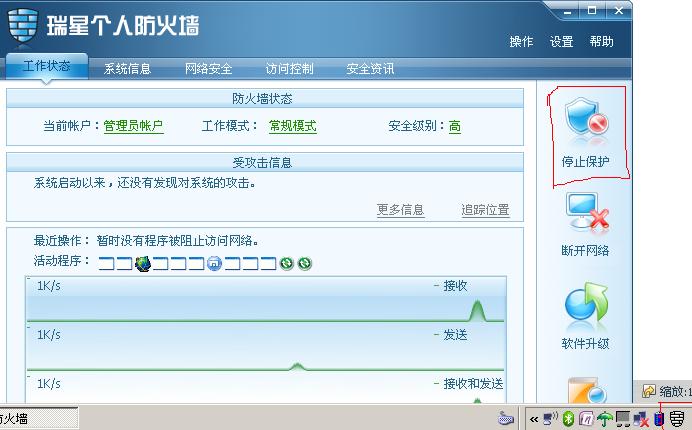Click the 受攻击信息 panel header
This screenshot has width=692, height=430.
pyautogui.click(x=265, y=162)
